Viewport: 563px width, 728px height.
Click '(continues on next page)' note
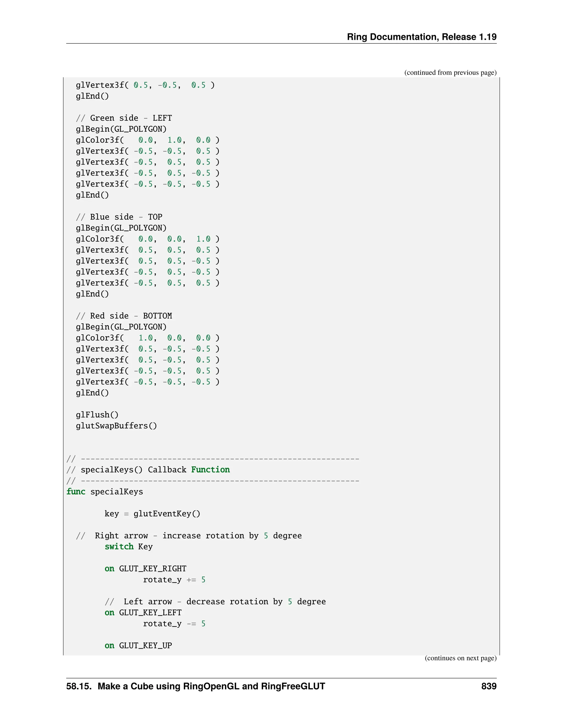pos(461,658)
